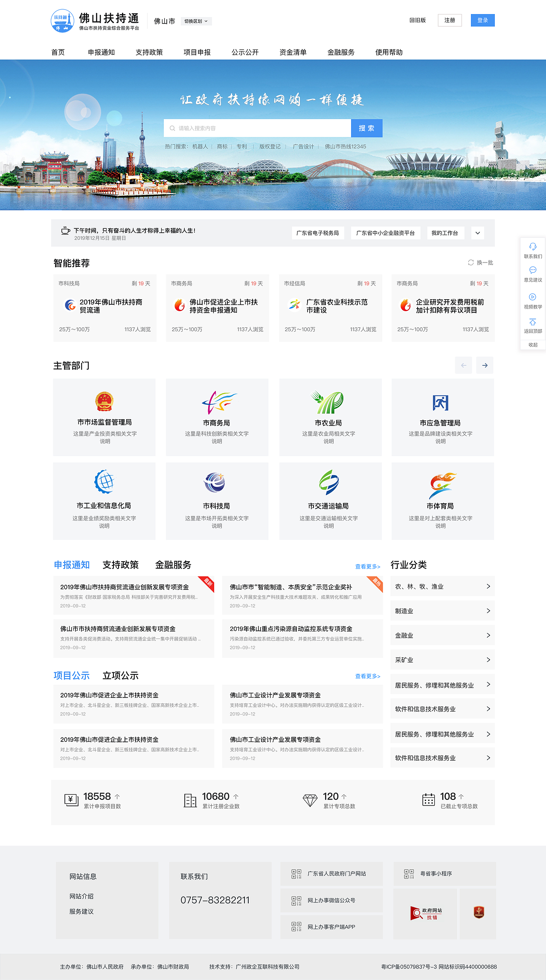
Task: Open the 市应急管理局 blue logo
Action: pyautogui.click(x=441, y=403)
